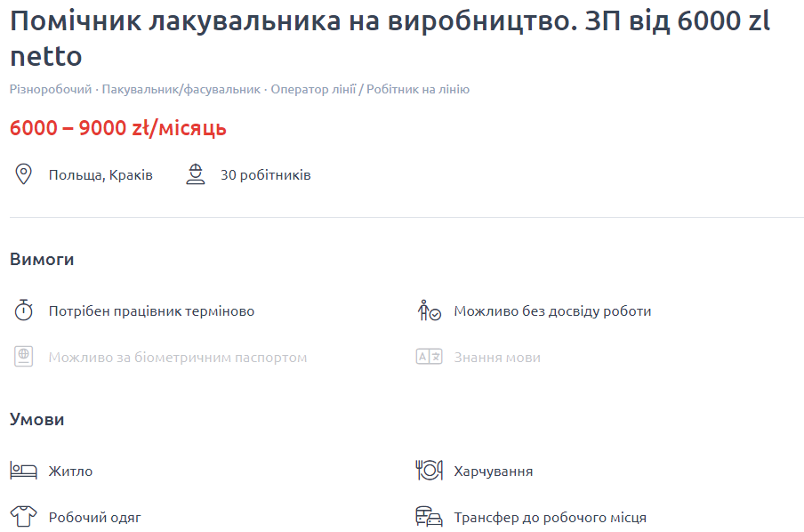Click the location pin icon near Польща, Краків

point(25,173)
